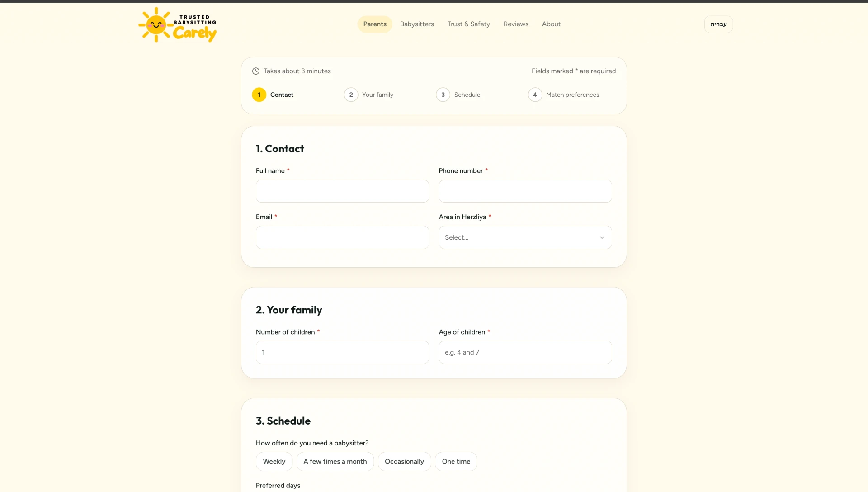The width and height of the screenshot is (868, 492).
Task: Click the "3. Schedule" section heading
Action: pos(283,421)
